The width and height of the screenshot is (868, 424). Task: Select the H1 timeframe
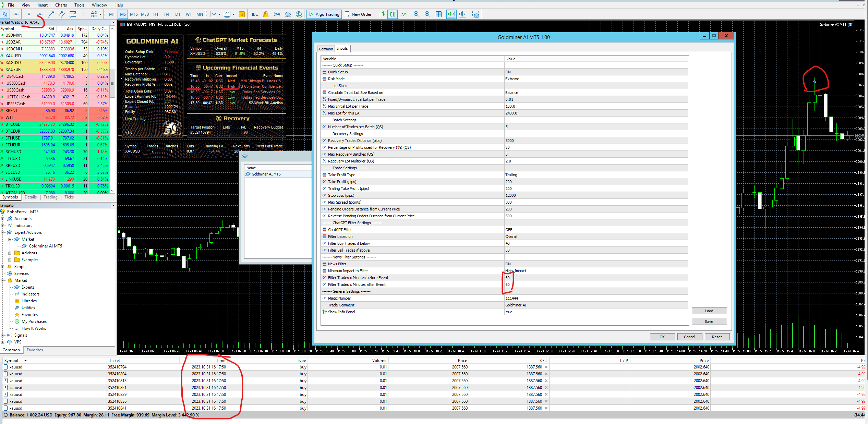[156, 14]
